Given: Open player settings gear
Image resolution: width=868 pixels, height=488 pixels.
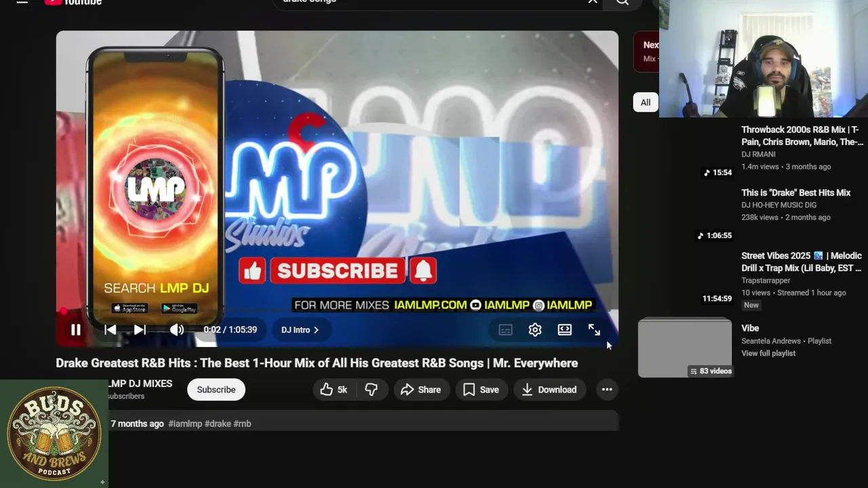Looking at the screenshot, I should point(535,330).
